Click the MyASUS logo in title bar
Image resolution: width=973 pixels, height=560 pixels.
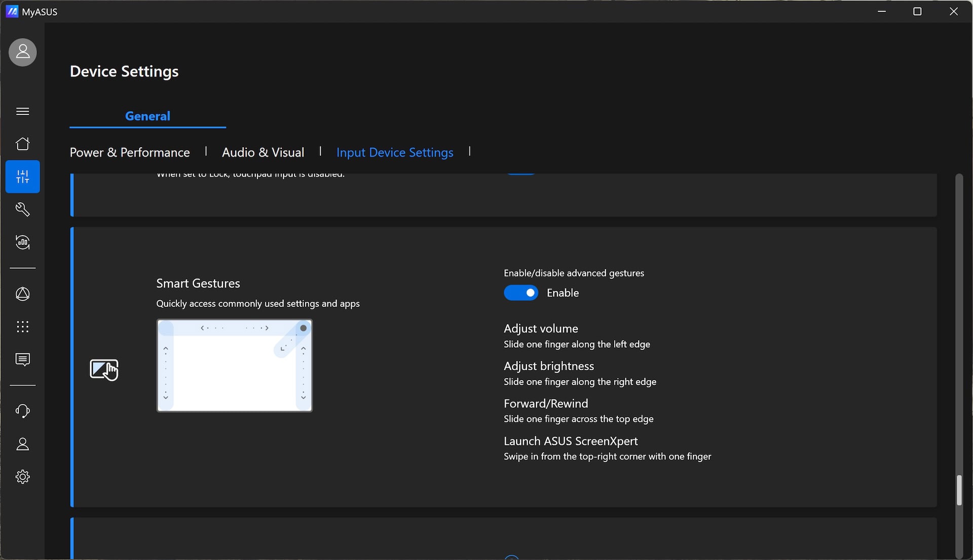point(12,12)
